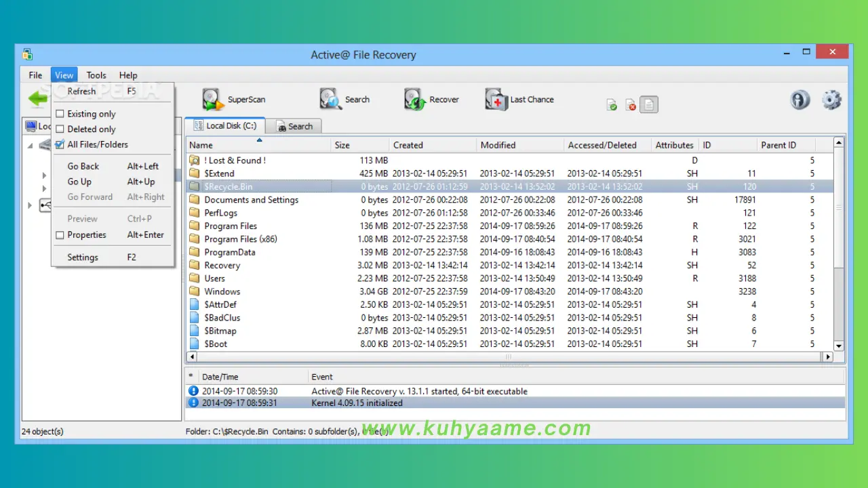
Task: Click the horizontal scrollbar right arrow
Action: click(827, 357)
